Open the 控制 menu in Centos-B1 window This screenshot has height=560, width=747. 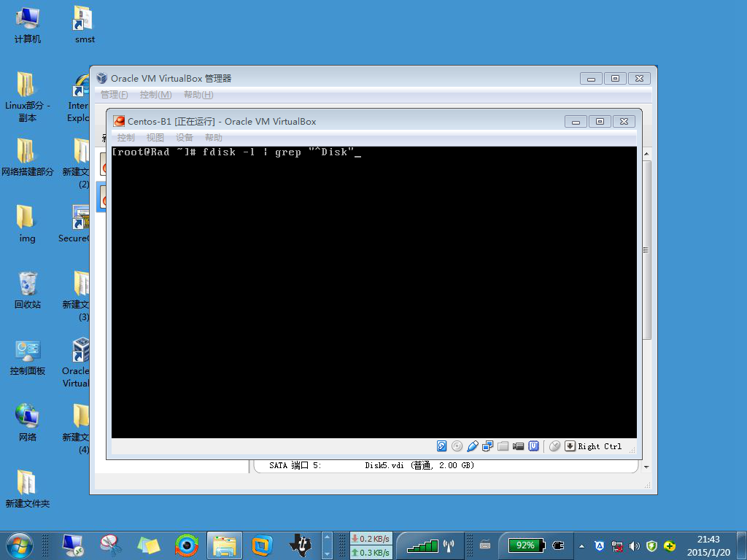[x=125, y=138]
